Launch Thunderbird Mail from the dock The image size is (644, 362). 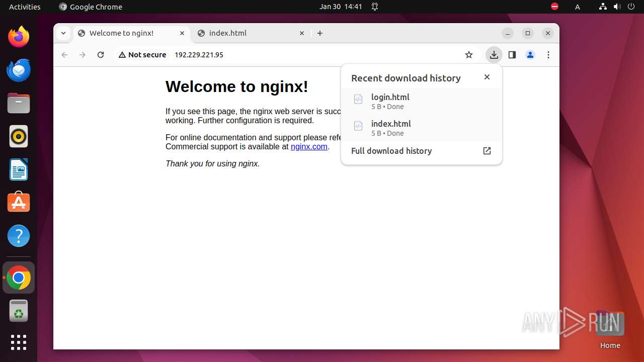click(x=19, y=70)
